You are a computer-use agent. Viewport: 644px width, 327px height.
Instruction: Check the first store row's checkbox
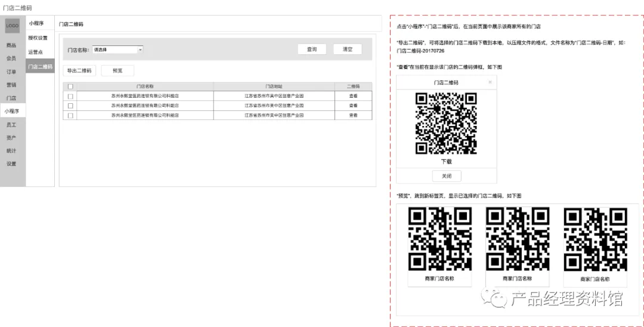(70, 96)
